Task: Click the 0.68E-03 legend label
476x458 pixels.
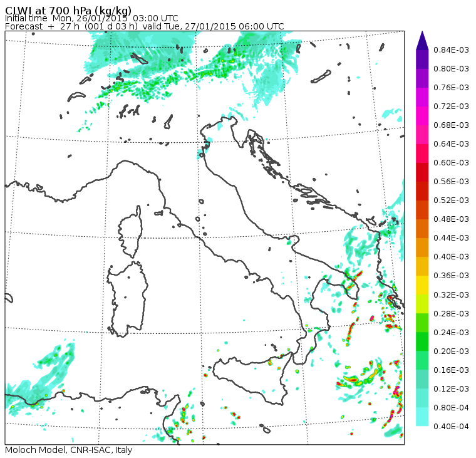Action: pos(451,125)
